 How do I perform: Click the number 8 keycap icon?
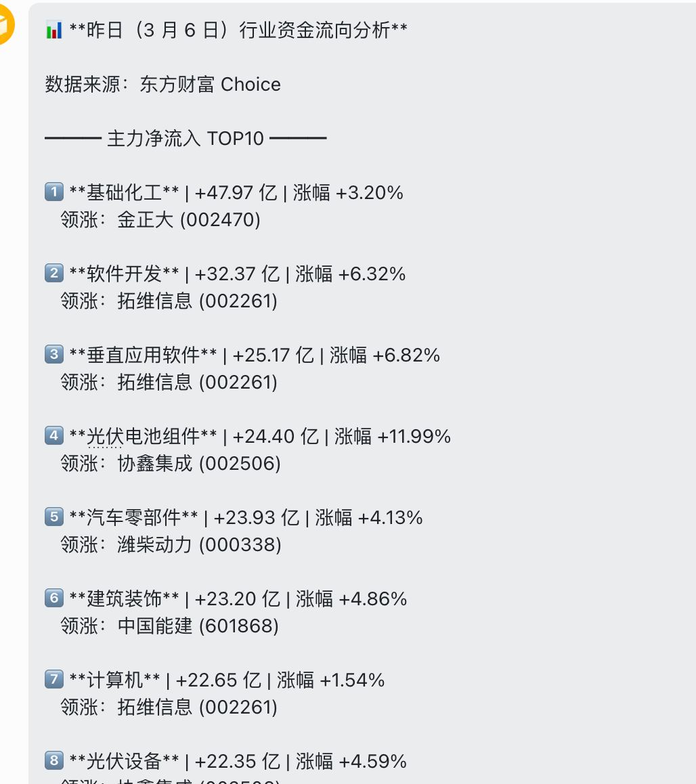click(54, 760)
